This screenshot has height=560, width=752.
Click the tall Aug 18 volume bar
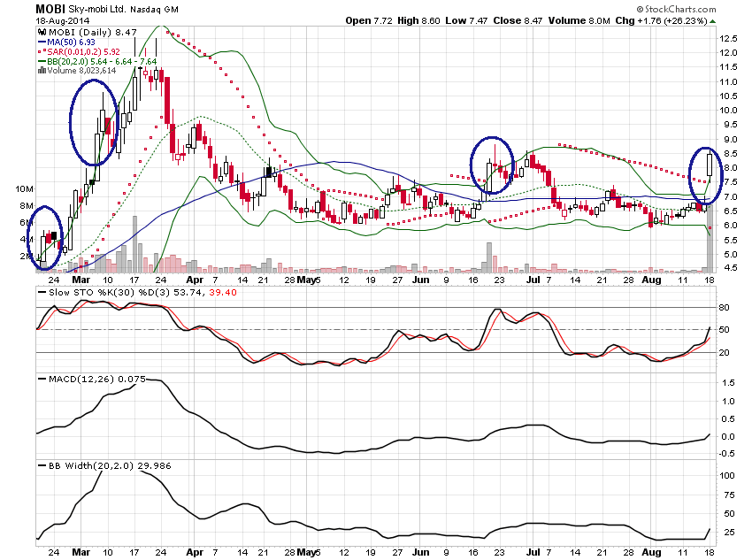(x=710, y=238)
